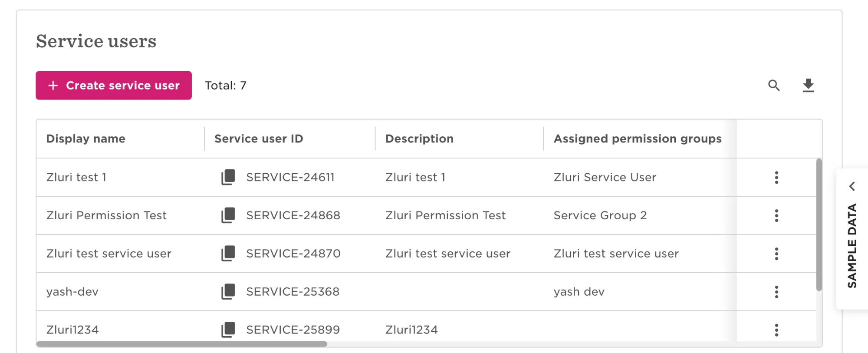Open actions menu for Zluri1234 row
The image size is (868, 353).
tap(776, 330)
